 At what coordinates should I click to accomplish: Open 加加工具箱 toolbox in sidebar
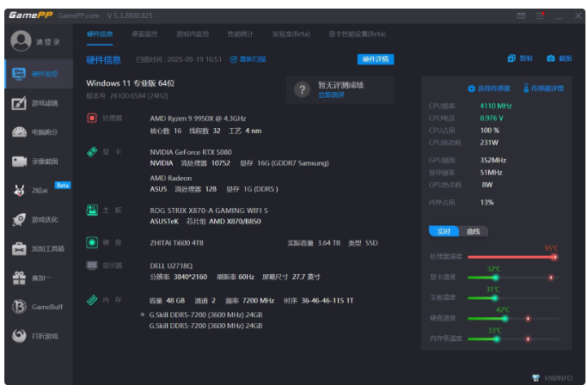(39, 248)
